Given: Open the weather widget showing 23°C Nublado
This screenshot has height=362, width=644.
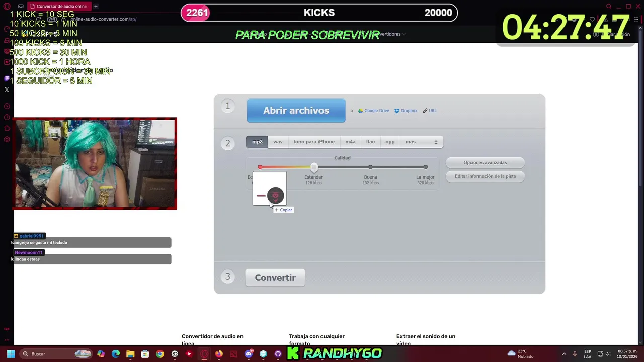Looking at the screenshot, I should pos(521,354).
